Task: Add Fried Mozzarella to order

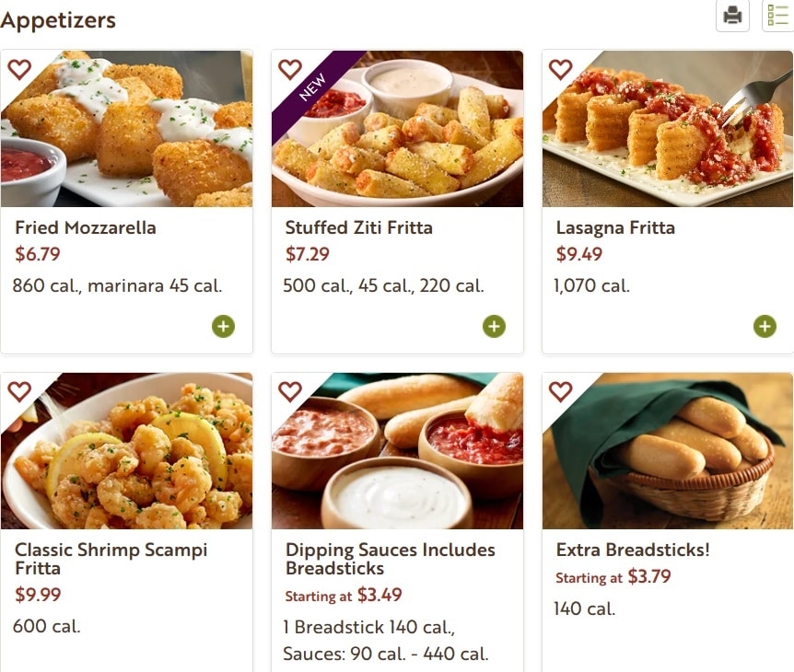Action: [x=223, y=326]
